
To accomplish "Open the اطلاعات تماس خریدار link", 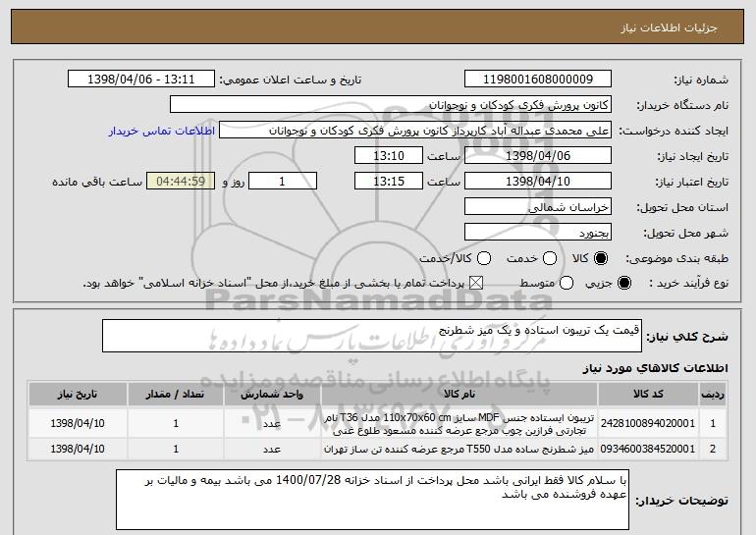I will coord(162,131).
